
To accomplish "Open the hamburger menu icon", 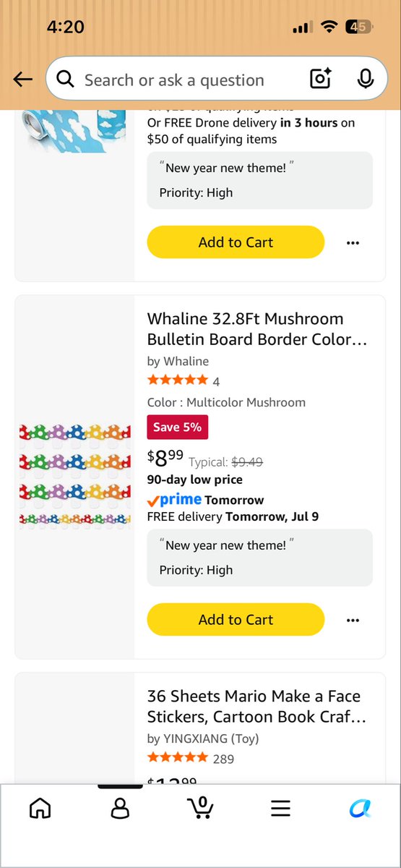I will point(280,808).
